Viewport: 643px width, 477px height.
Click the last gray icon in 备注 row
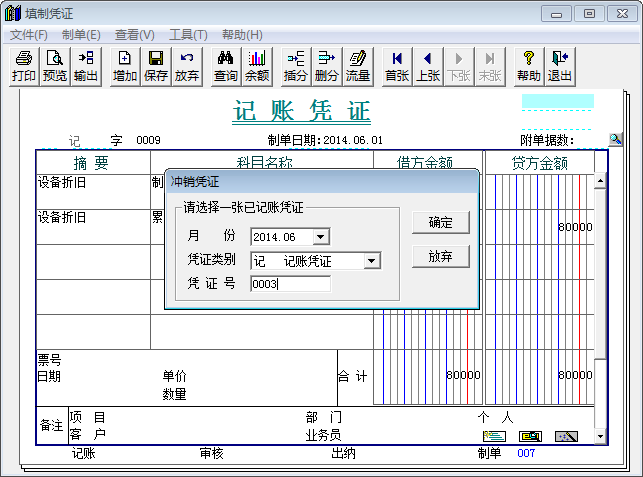[x=566, y=436]
